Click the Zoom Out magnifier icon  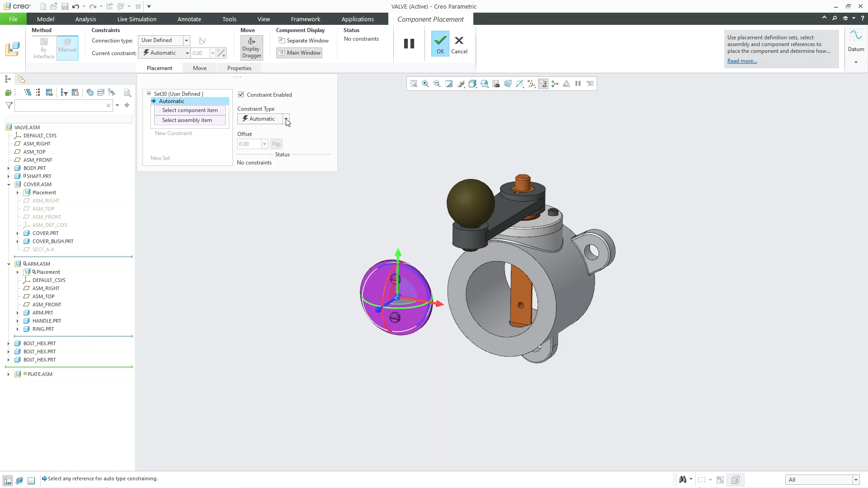click(437, 84)
